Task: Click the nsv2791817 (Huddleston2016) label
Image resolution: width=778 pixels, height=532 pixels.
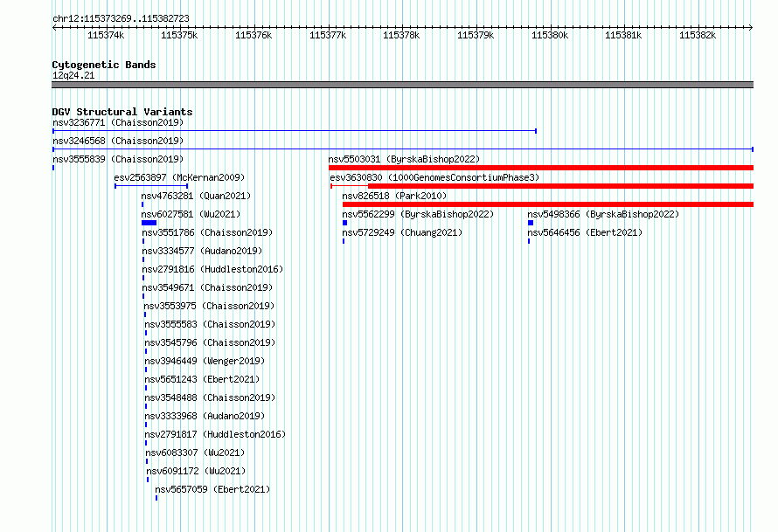Action: click(215, 434)
